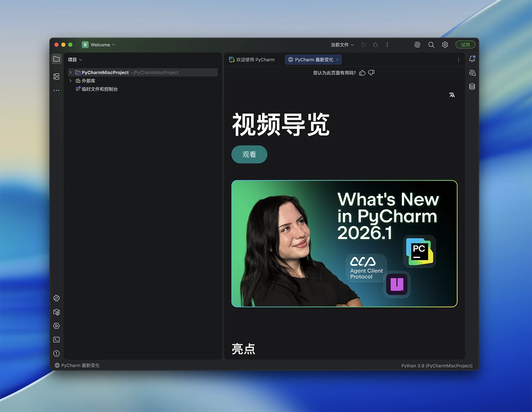Viewport: 532px width, 412px height.
Task: Expand the PyCharmMiscProject tree node
Action: (x=71, y=72)
